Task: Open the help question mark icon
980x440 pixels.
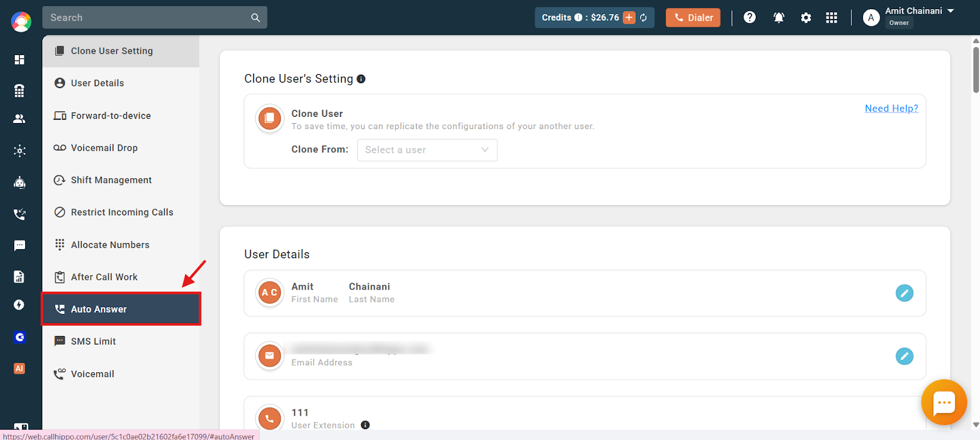Action: coord(750,17)
